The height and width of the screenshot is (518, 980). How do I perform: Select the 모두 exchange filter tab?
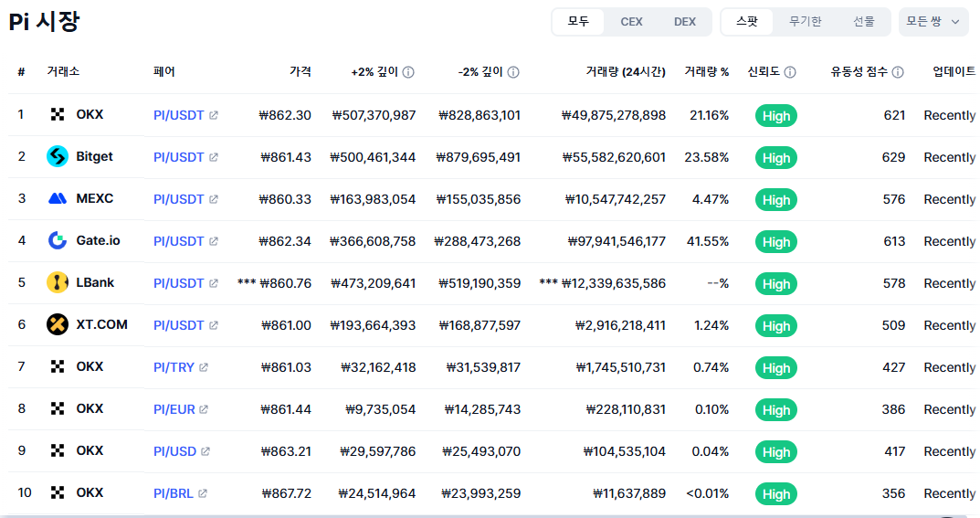(x=578, y=22)
